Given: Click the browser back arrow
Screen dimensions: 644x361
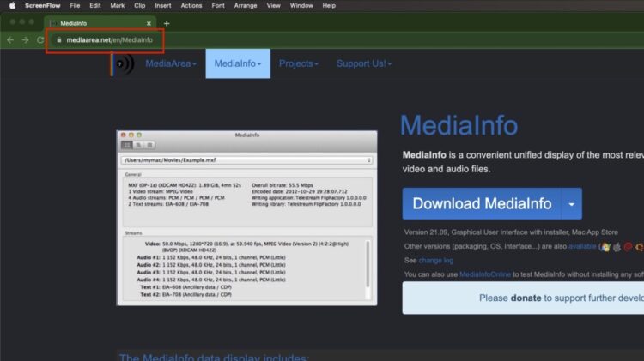Looking at the screenshot, I should [10, 39].
